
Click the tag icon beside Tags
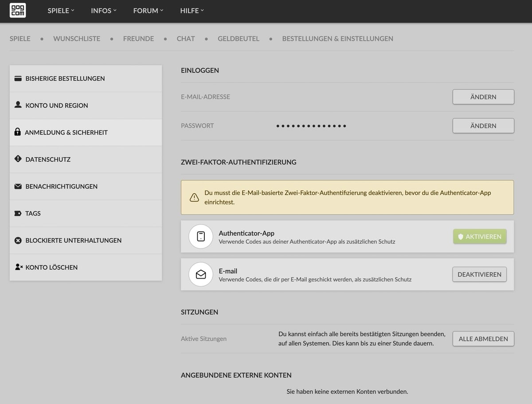pos(18,214)
